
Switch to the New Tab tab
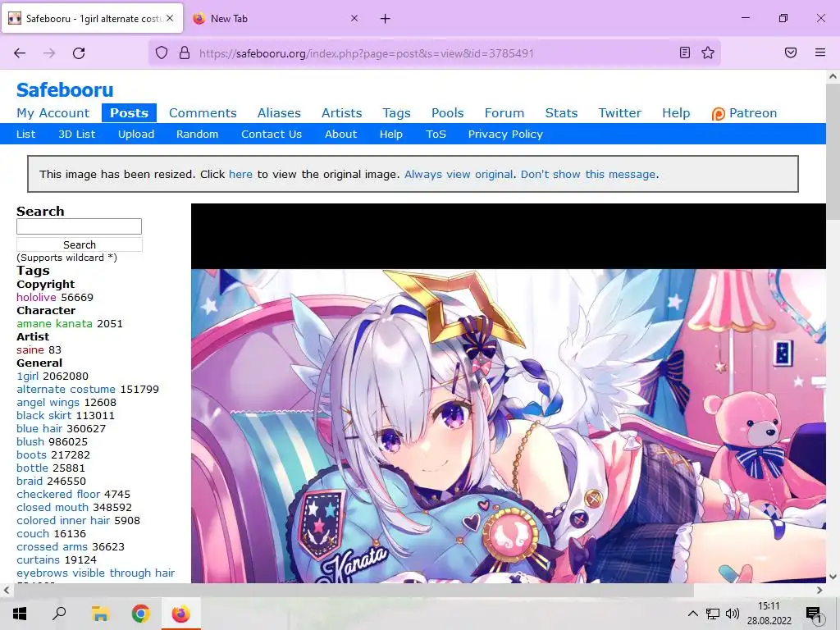coord(276,19)
